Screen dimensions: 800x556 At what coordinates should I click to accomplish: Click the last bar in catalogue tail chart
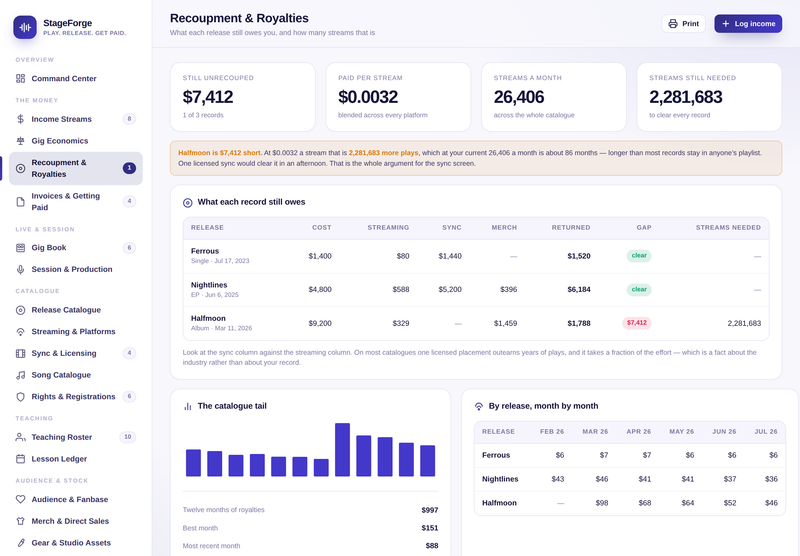click(x=428, y=461)
